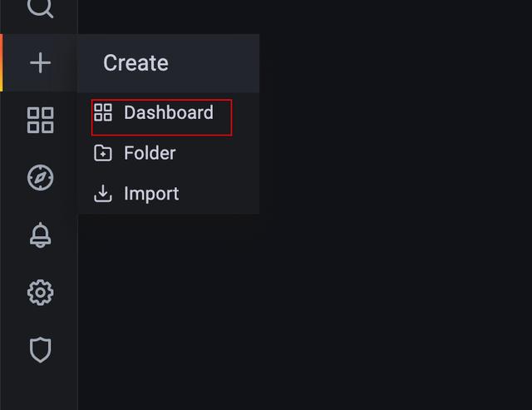Click the word Import in the submenu

[151, 194]
